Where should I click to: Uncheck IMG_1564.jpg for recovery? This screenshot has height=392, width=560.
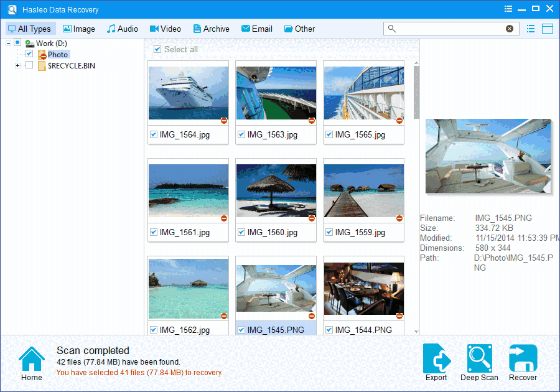point(153,134)
